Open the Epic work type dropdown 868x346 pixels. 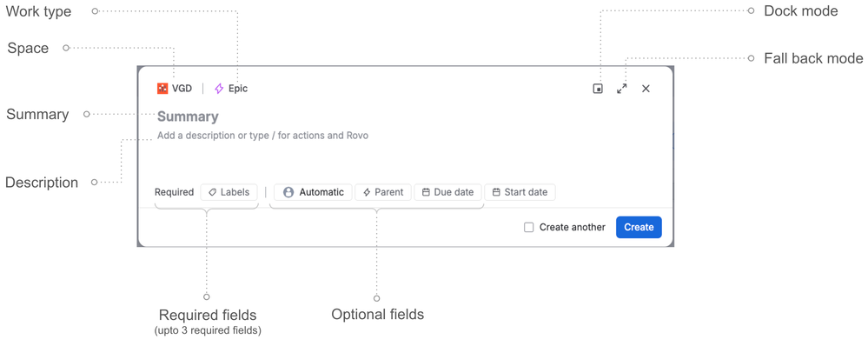[x=231, y=89]
